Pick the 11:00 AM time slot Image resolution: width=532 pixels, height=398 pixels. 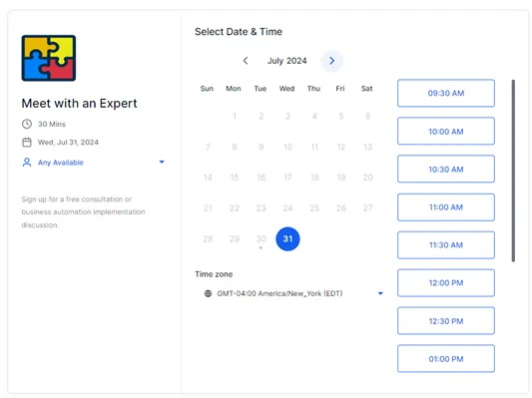click(x=446, y=207)
